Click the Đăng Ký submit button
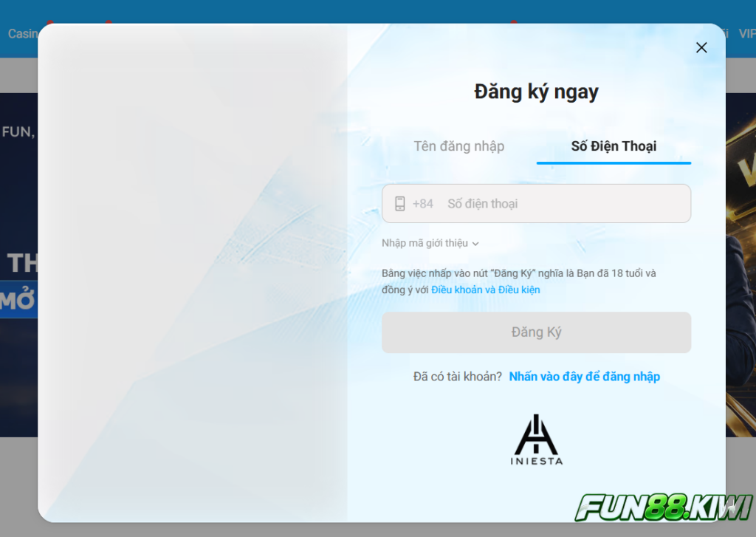Viewport: 756px width, 537px height. (536, 332)
